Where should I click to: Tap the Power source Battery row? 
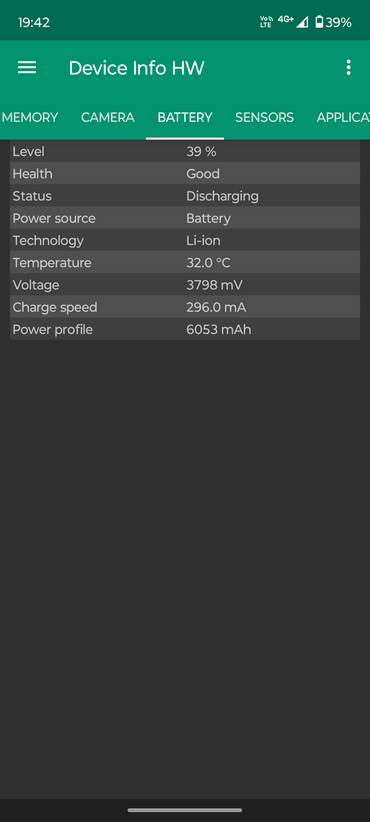coord(185,218)
